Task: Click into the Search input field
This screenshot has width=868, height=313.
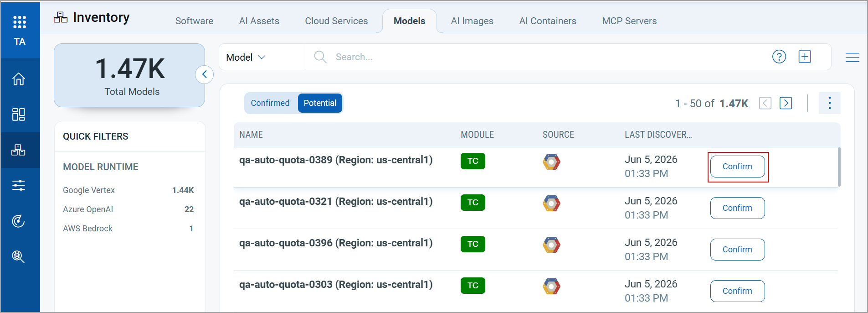Action: pos(547,57)
